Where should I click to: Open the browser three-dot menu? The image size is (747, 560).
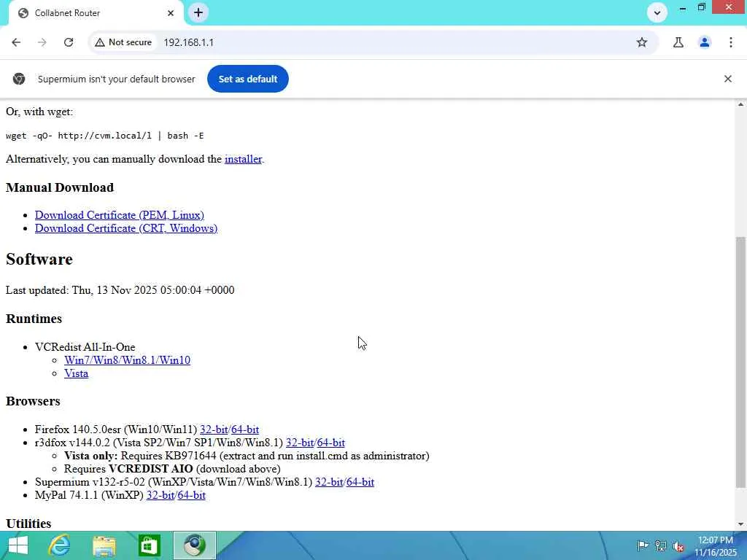pos(730,42)
